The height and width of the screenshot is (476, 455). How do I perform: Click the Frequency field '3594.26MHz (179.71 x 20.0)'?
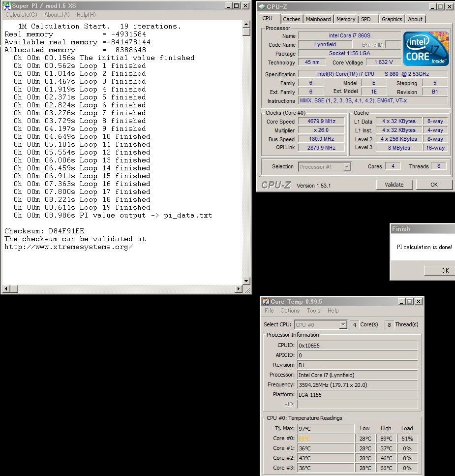tap(357, 385)
